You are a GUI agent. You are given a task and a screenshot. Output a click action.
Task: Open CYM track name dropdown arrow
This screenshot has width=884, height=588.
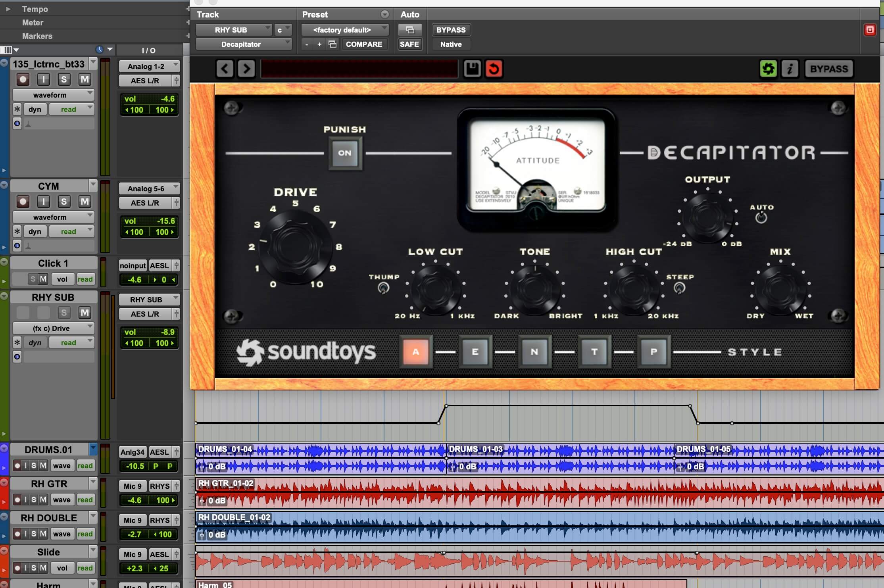click(93, 185)
